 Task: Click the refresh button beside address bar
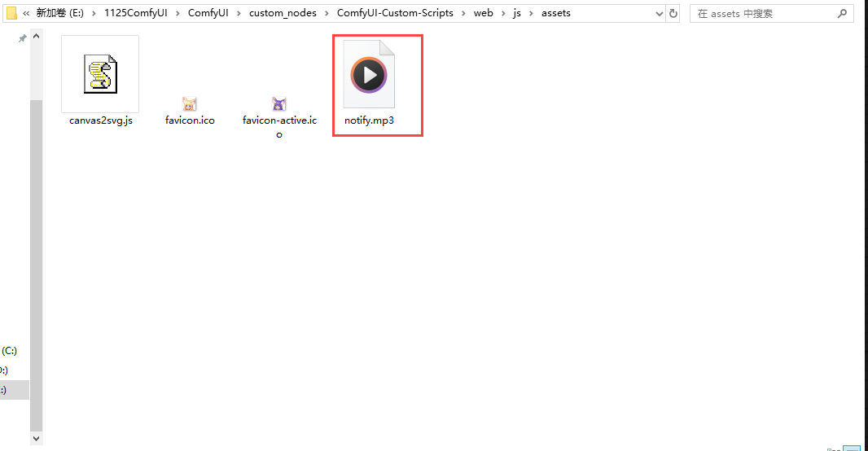click(673, 14)
